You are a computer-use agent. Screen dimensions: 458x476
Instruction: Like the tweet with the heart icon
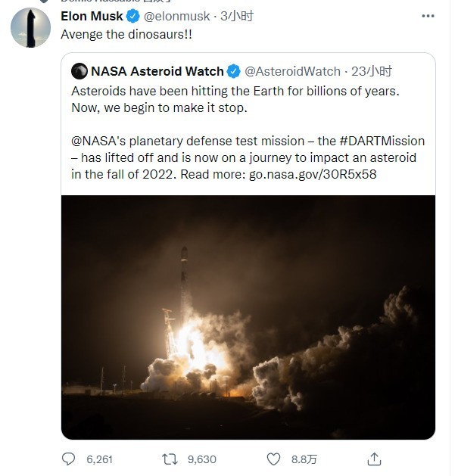click(273, 459)
